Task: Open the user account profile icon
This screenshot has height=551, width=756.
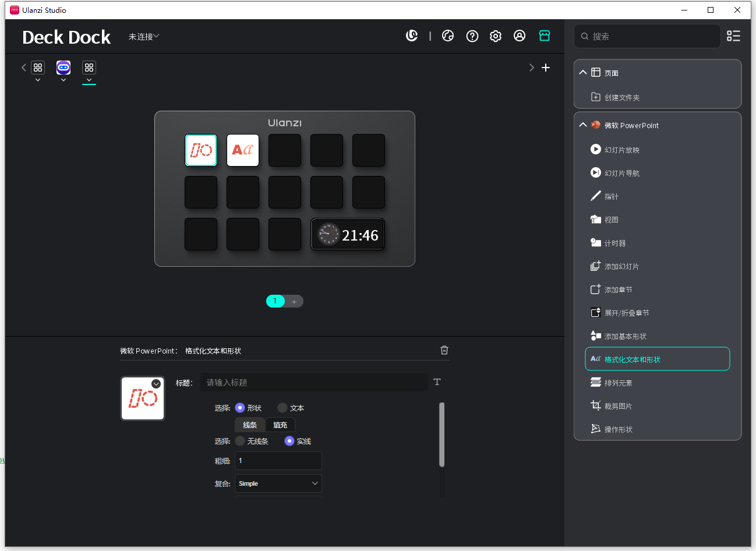Action: pyautogui.click(x=520, y=36)
